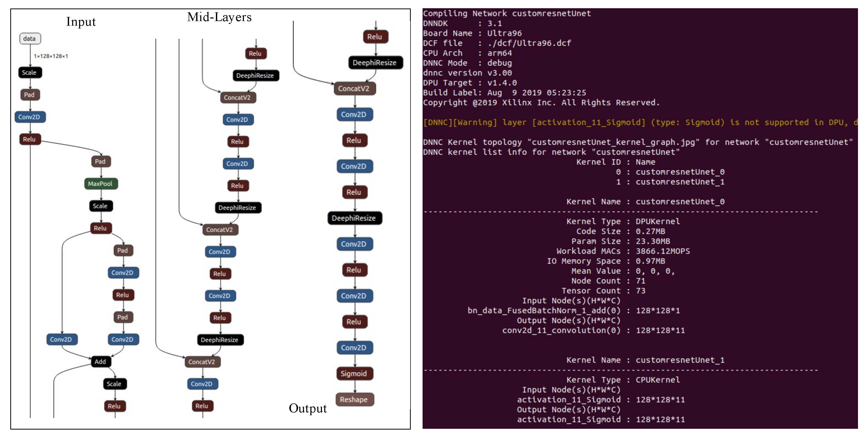Viewport: 868px width, 437px height.
Task: Click the customresnetUnet_1 kernel ID entry
Action: coord(670,182)
